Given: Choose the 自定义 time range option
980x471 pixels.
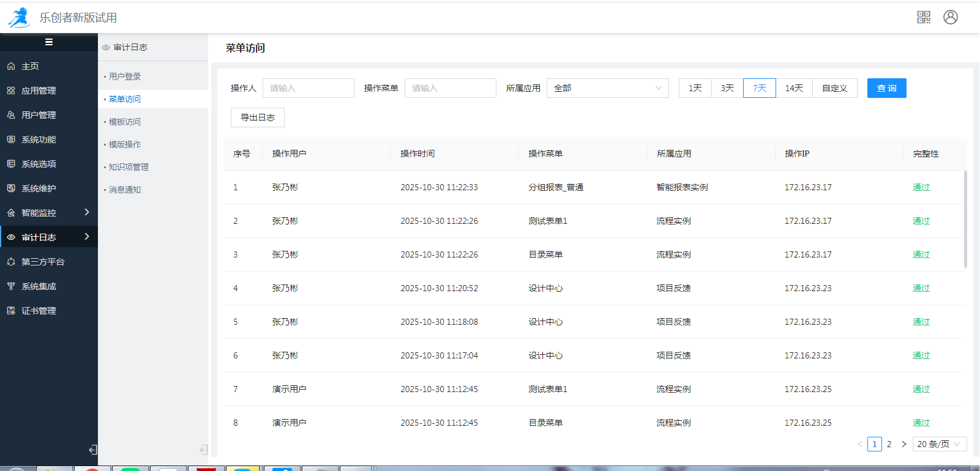Looking at the screenshot, I should 834,88.
